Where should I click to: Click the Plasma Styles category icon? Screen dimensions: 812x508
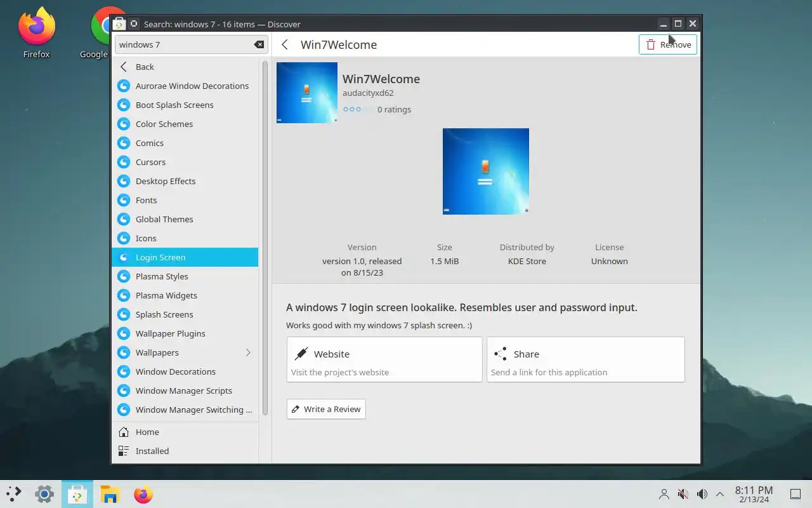point(124,276)
